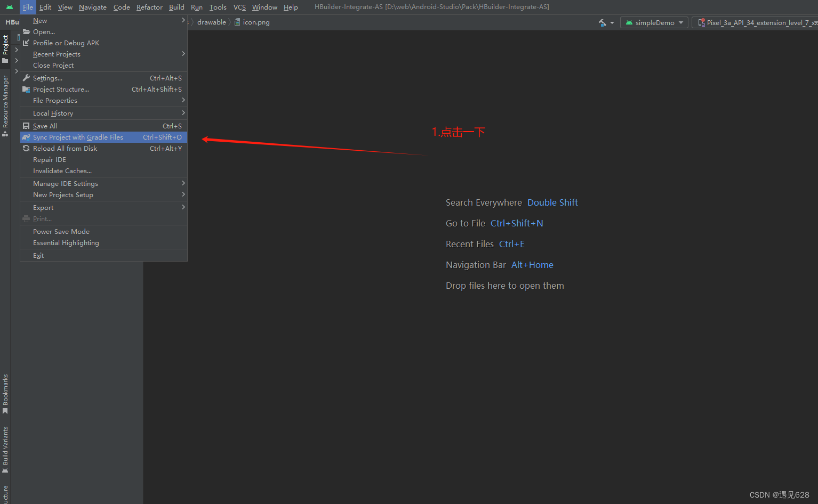Expand the Recent Projects submenu
The image size is (818, 504).
pyautogui.click(x=57, y=54)
